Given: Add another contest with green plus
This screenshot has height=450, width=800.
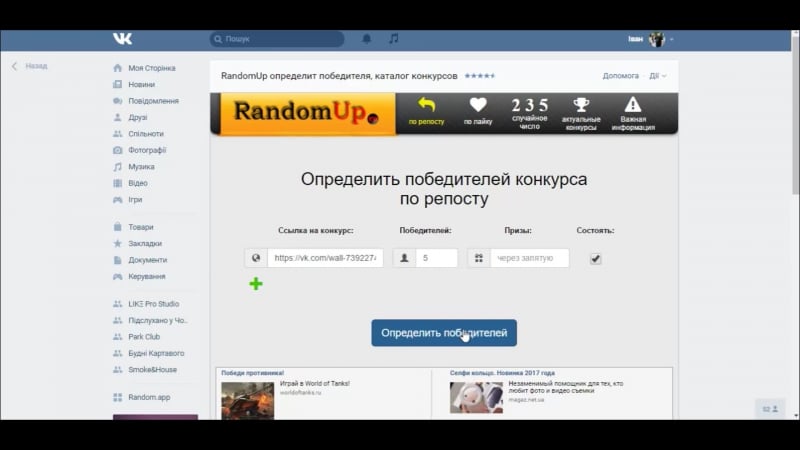Looking at the screenshot, I should click(x=256, y=284).
